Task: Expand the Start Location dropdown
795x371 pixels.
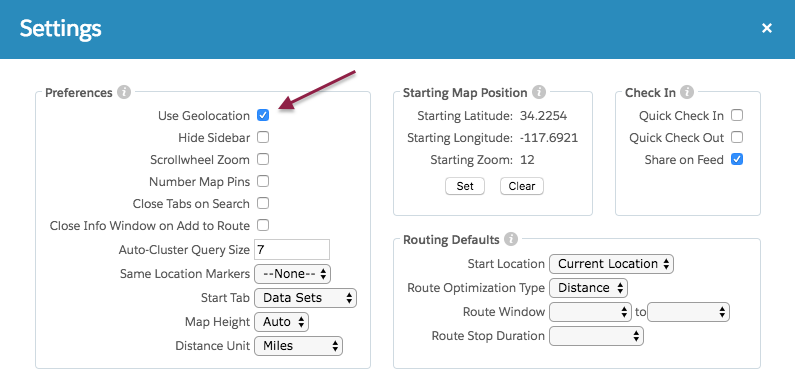Action: (611, 264)
